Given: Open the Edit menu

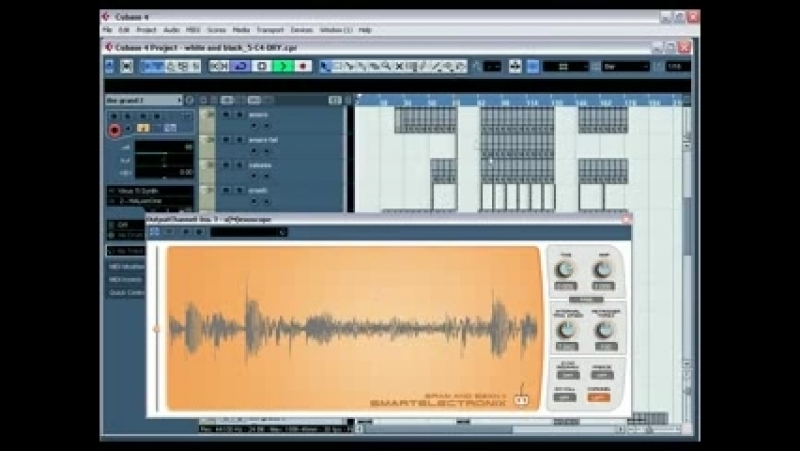Looking at the screenshot, I should [124, 30].
